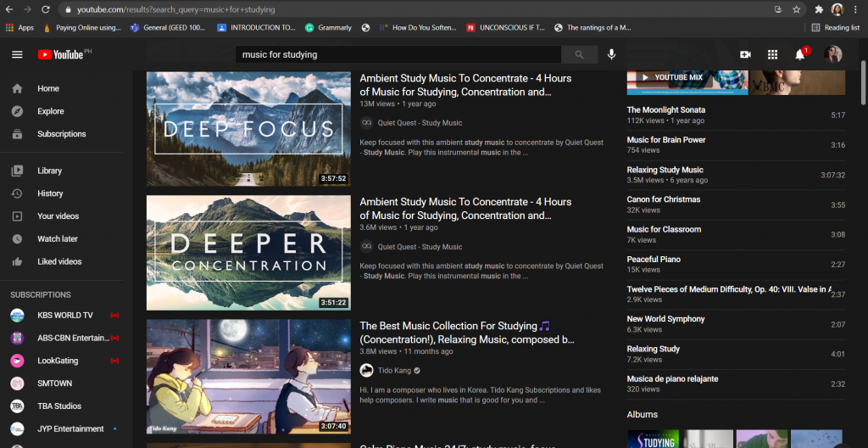Open the create video camera icon
The width and height of the screenshot is (868, 448).
click(x=745, y=54)
